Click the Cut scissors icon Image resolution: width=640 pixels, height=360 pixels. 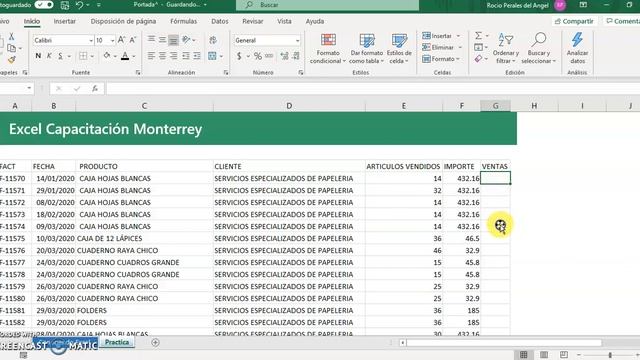coord(11,37)
